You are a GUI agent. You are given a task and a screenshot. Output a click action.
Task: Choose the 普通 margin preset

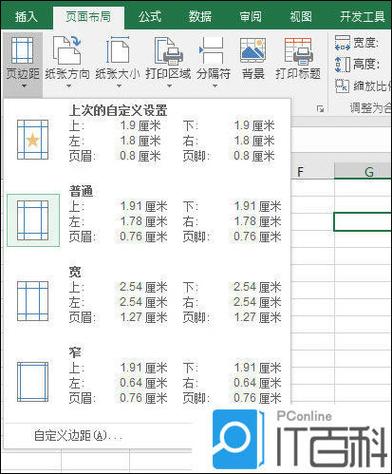click(x=147, y=215)
